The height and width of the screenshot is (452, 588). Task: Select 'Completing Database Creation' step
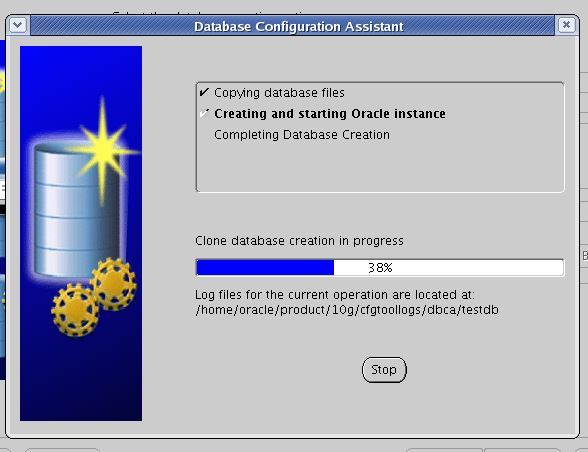pyautogui.click(x=302, y=135)
